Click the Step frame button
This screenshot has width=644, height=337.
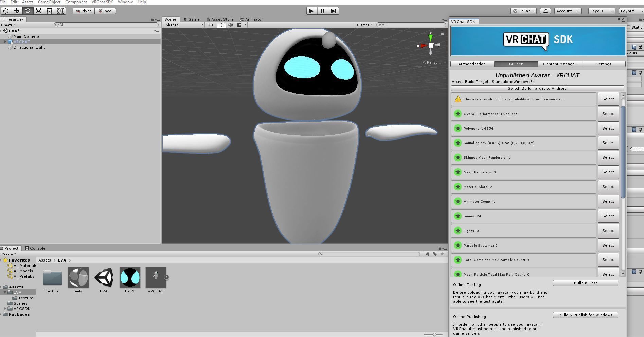click(x=334, y=11)
